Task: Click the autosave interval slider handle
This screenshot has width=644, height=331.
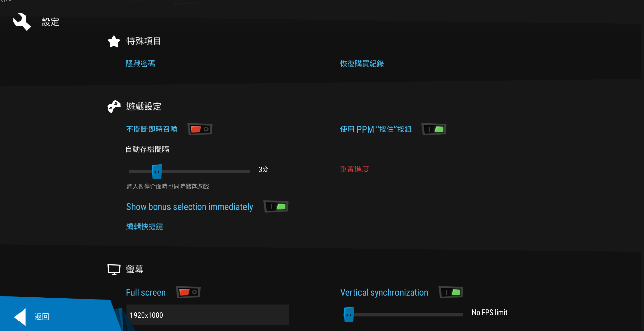Action: [157, 172]
